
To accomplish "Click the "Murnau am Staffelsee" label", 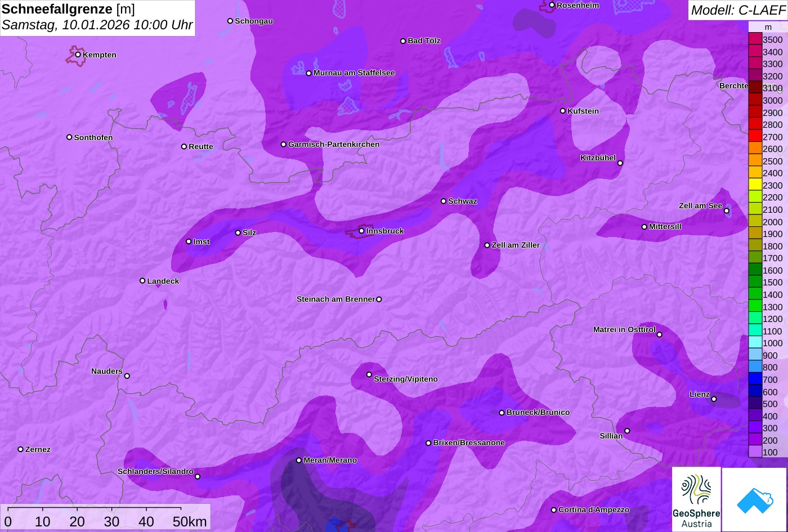I will coord(354,73).
